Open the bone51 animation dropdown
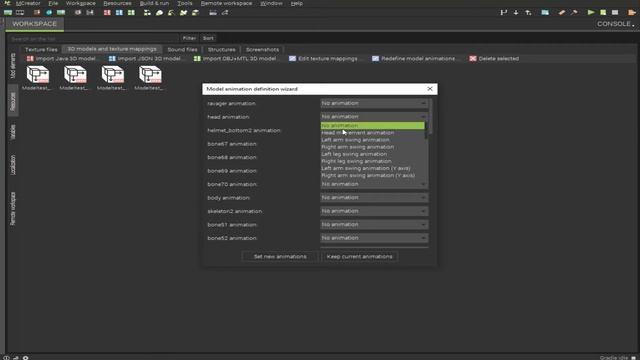The height and width of the screenshot is (360, 640). pos(374,224)
